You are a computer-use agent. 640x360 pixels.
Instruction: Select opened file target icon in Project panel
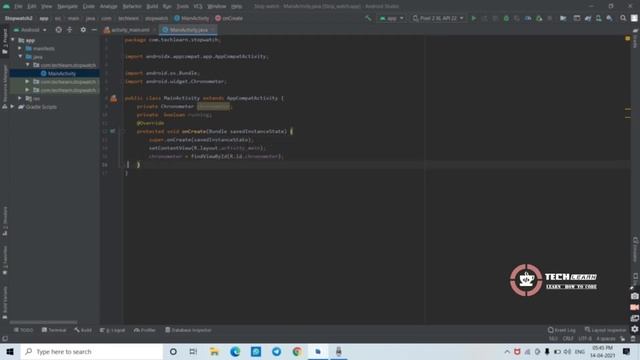click(58, 30)
